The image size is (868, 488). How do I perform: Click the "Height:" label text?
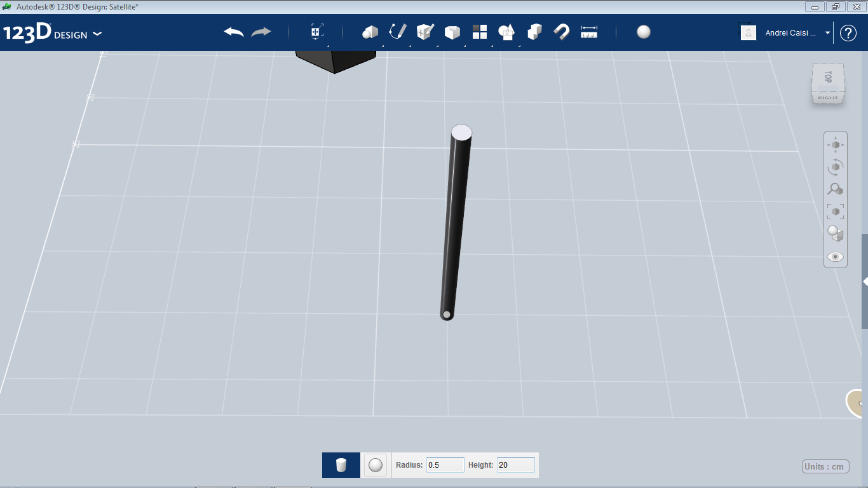[481, 465]
